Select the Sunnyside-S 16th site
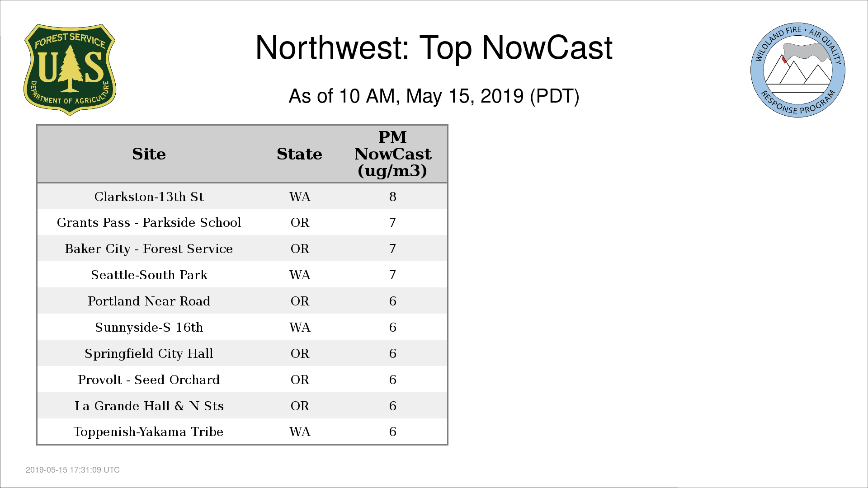 pyautogui.click(x=149, y=328)
